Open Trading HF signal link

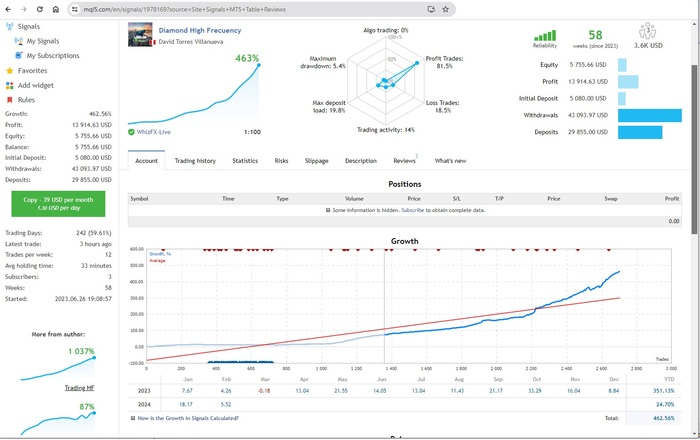(x=79, y=388)
